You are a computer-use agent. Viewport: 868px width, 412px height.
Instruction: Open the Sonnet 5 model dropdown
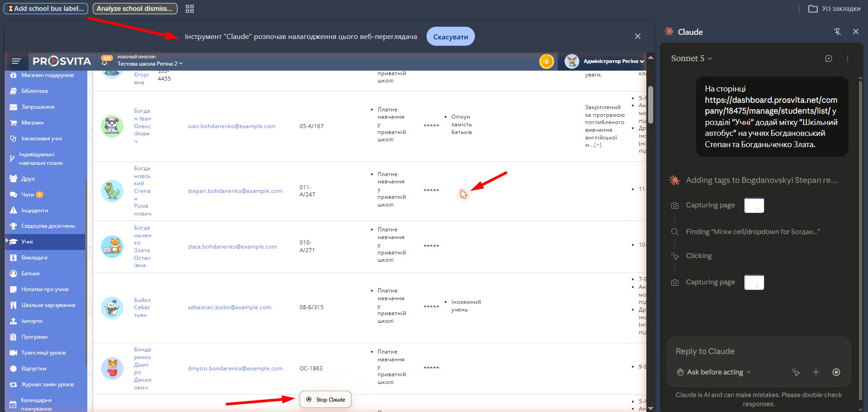pyautogui.click(x=692, y=58)
